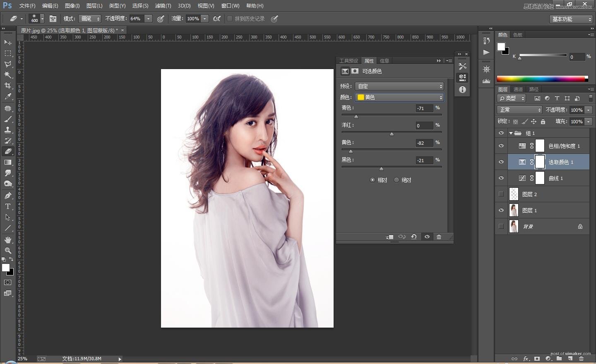Select the Polygonal Lasso tool
The height and width of the screenshot is (364, 596).
pos(8,64)
